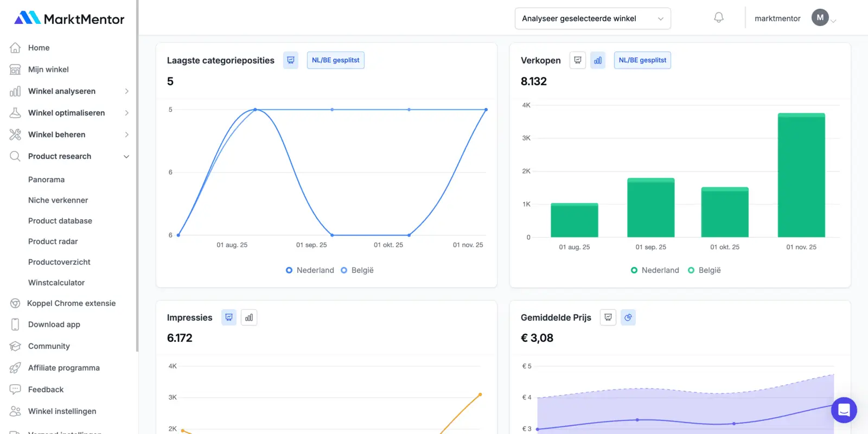The width and height of the screenshot is (868, 434).
Task: Open Koppel Chrome extensie
Action: click(x=71, y=303)
